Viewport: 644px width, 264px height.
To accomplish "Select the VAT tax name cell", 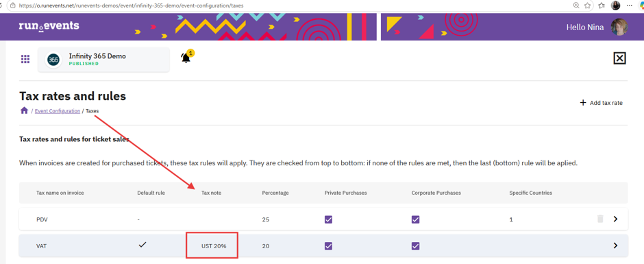I will [x=42, y=246].
